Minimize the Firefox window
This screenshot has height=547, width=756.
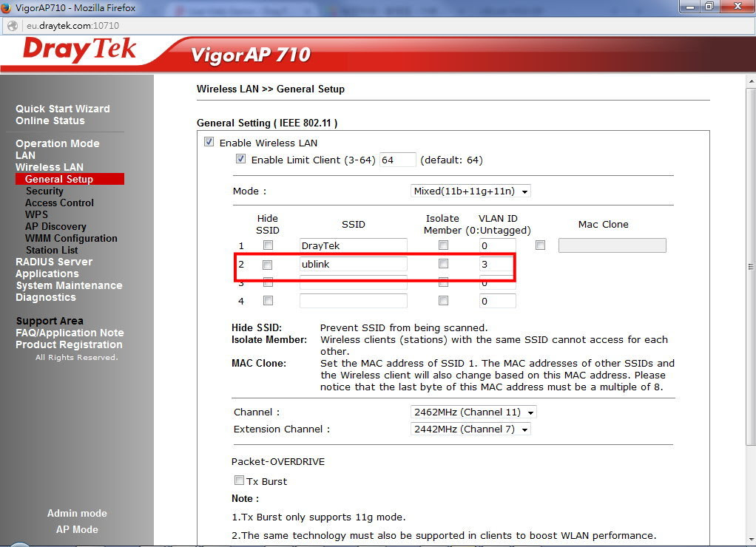(690, 6)
